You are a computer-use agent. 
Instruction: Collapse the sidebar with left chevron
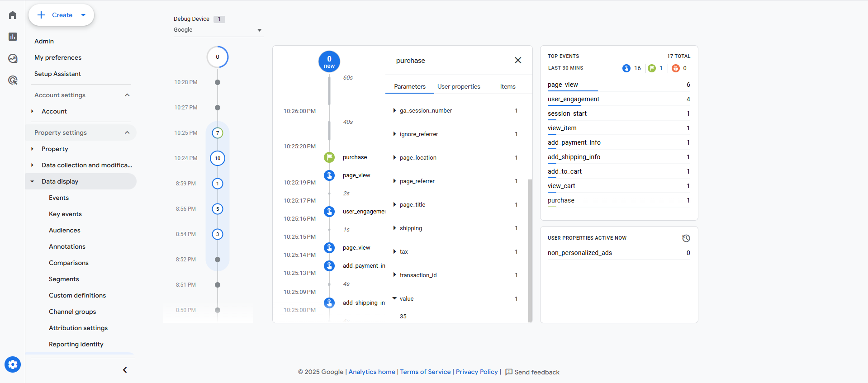click(125, 370)
